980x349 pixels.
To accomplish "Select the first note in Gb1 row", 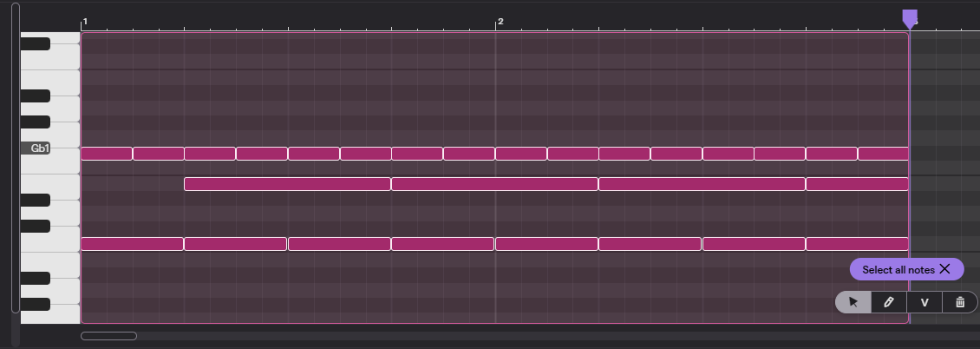I will point(106,154).
